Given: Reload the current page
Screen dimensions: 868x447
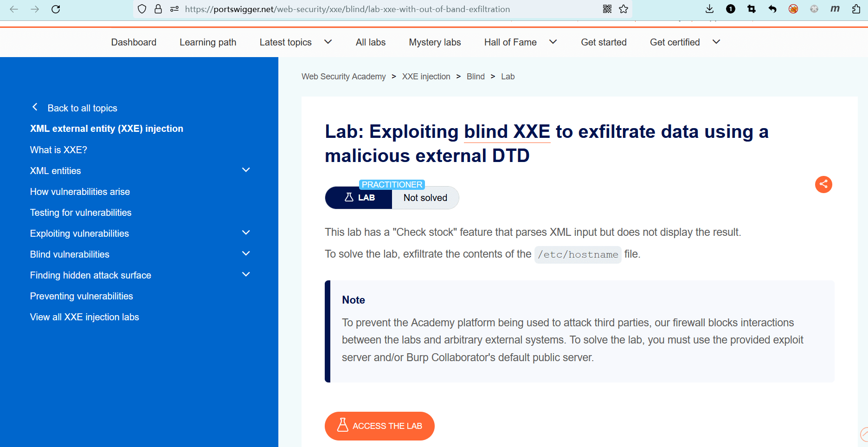Looking at the screenshot, I should [56, 9].
